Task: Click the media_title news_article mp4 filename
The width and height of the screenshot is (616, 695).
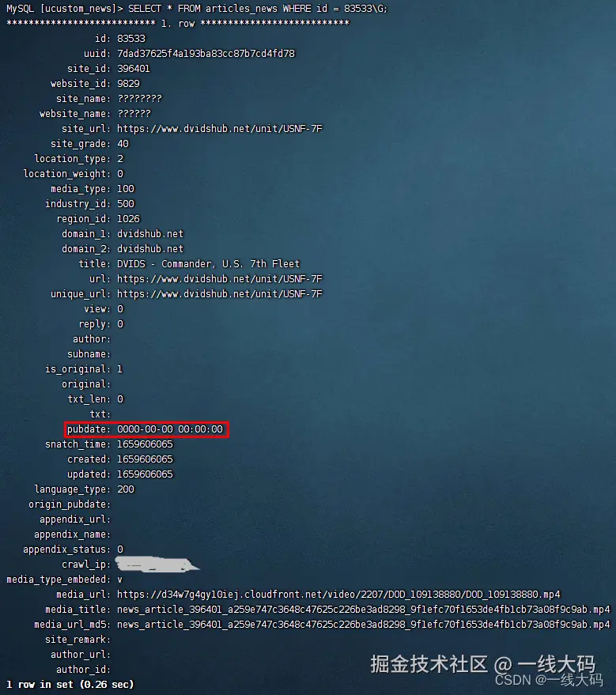Action: 364,610
